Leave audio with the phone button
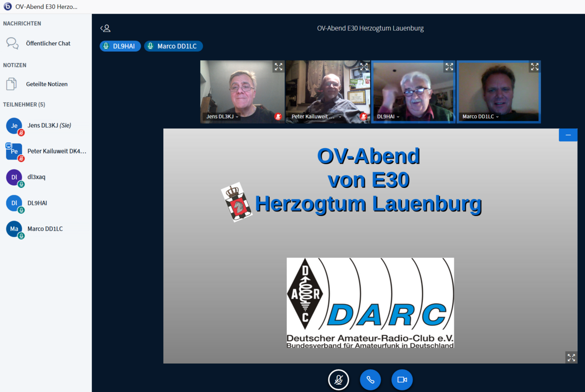This screenshot has width=585, height=392. (x=370, y=380)
